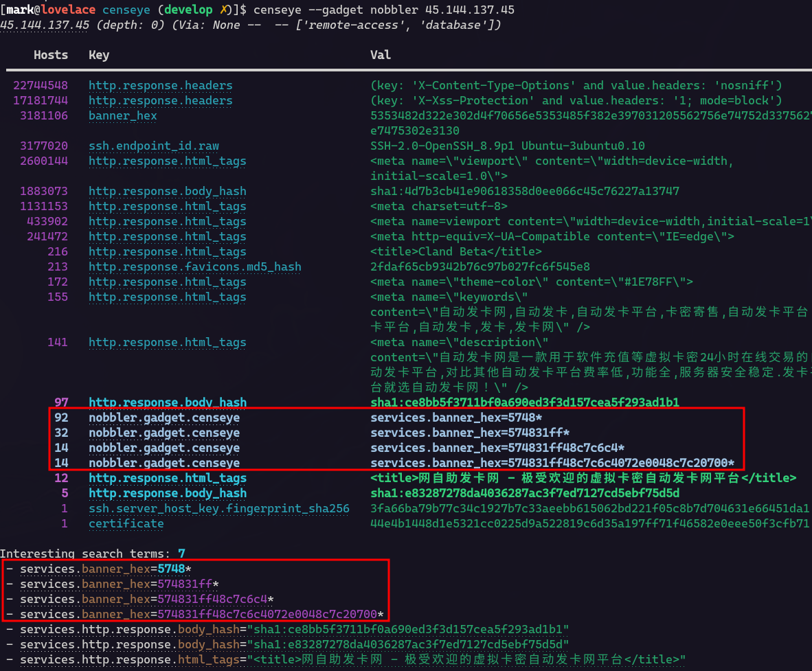Select the http.response.favicons.md5_hash key
812x671 pixels.
(x=194, y=266)
